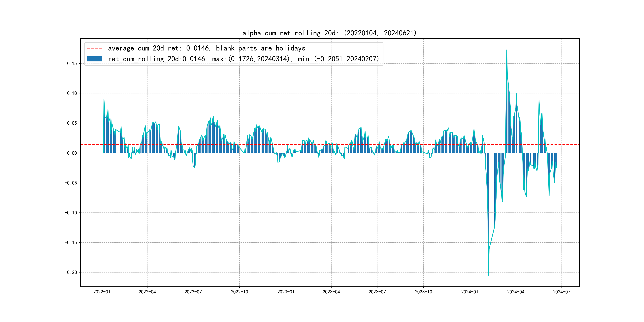
Task: Click the 2023-04 x-axis label
Action: tap(331, 292)
